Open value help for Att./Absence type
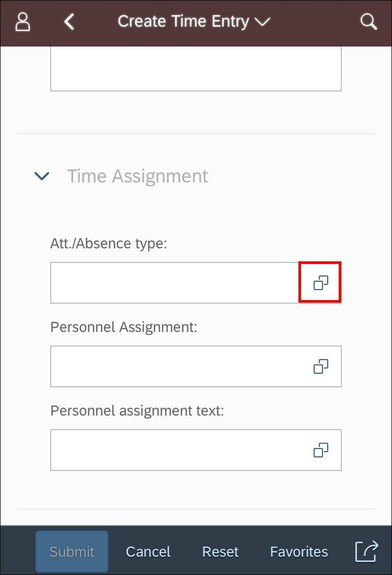This screenshot has height=575, width=392. [x=320, y=282]
